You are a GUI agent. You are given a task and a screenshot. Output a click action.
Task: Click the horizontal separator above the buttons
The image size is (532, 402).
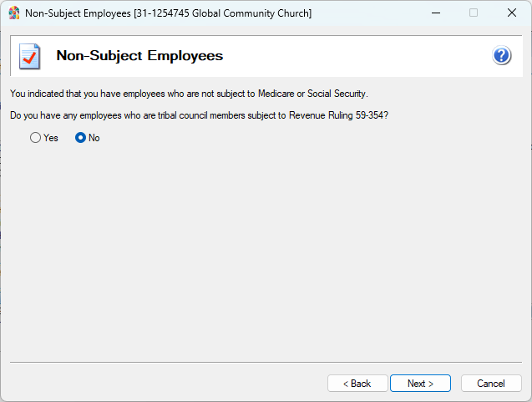pyautogui.click(x=266, y=362)
